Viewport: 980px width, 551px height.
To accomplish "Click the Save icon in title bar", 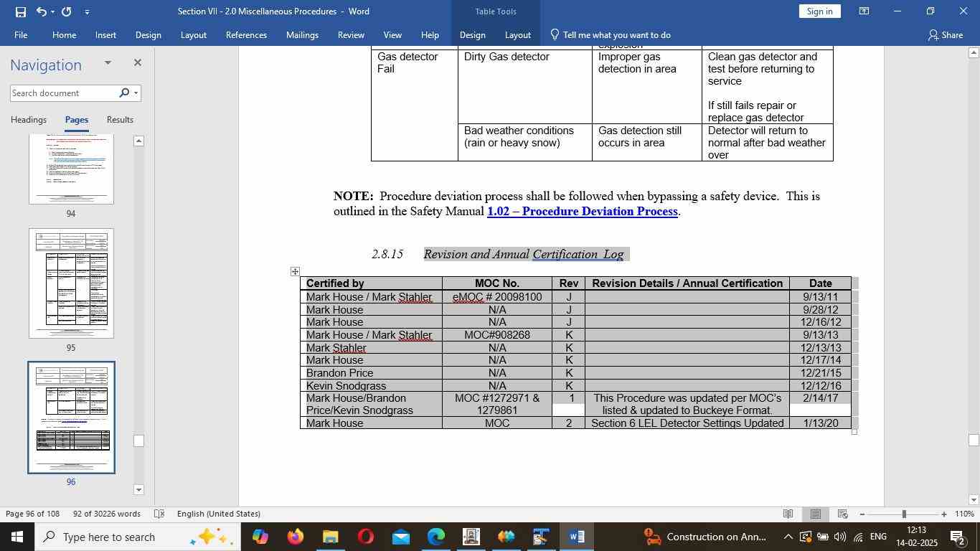I will pos(20,11).
